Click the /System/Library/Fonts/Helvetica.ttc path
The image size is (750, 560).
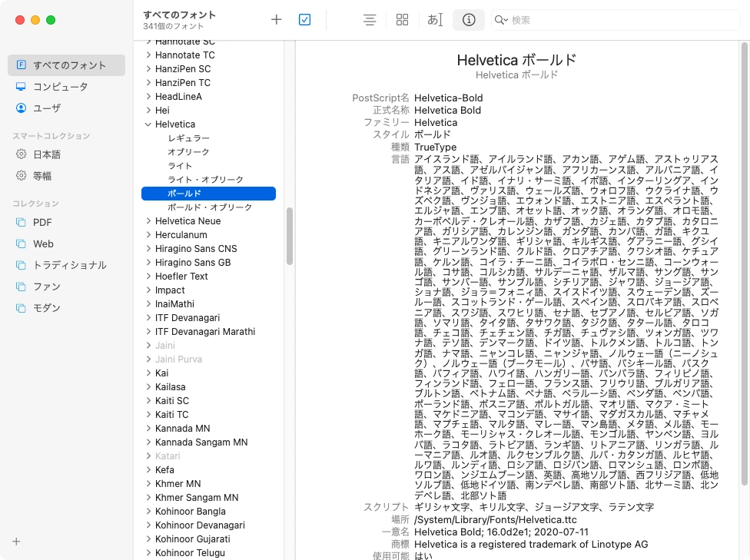click(495, 520)
